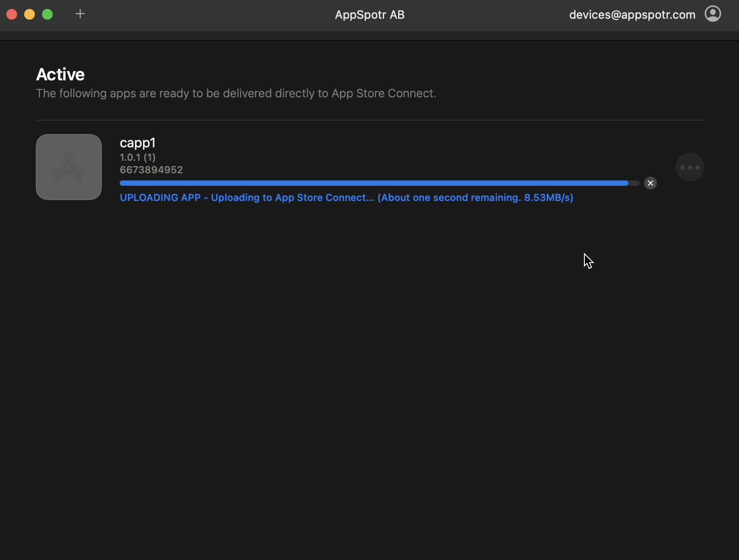Maximize the window with the green button
Image resolution: width=739 pixels, height=560 pixels.
(x=47, y=14)
